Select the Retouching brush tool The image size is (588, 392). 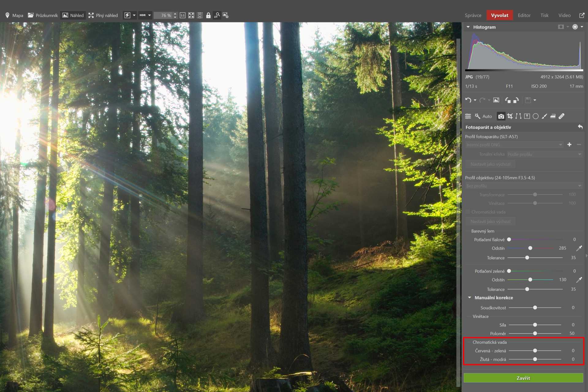coord(544,116)
